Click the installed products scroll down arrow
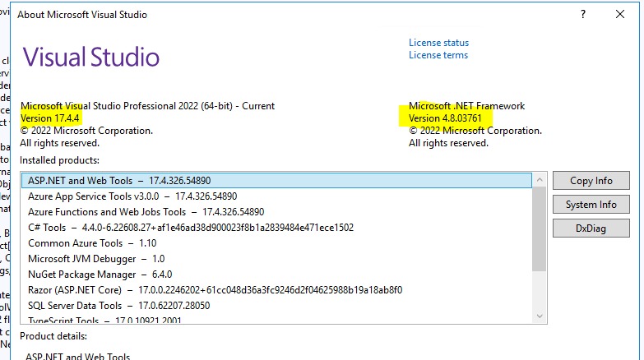The width and height of the screenshot is (644, 360). point(540,316)
